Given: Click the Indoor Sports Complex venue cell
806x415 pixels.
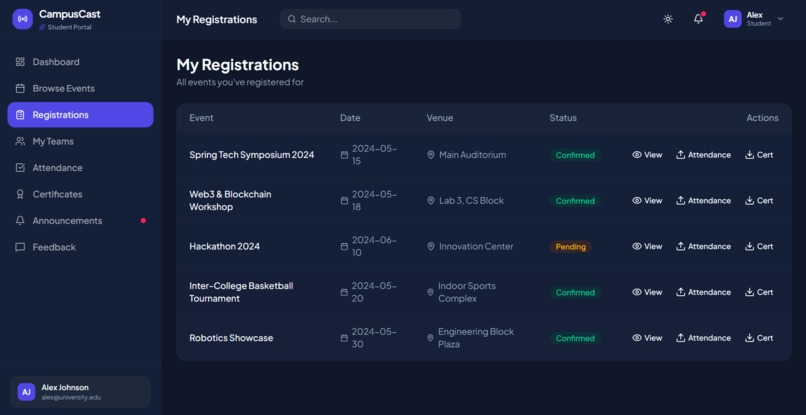Looking at the screenshot, I should pos(461,292).
